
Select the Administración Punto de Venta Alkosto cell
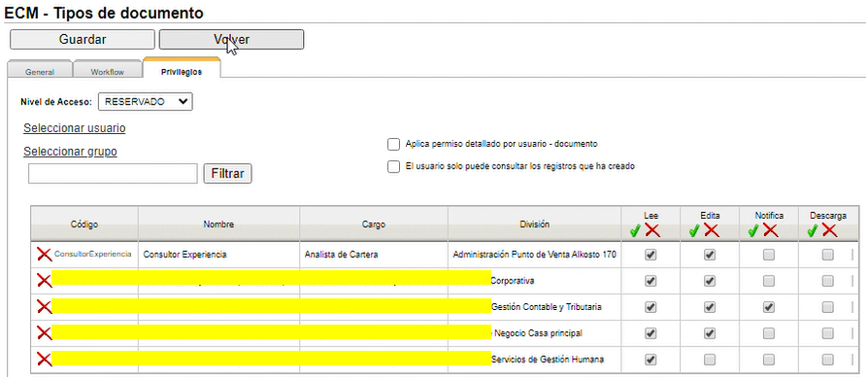[535, 255]
